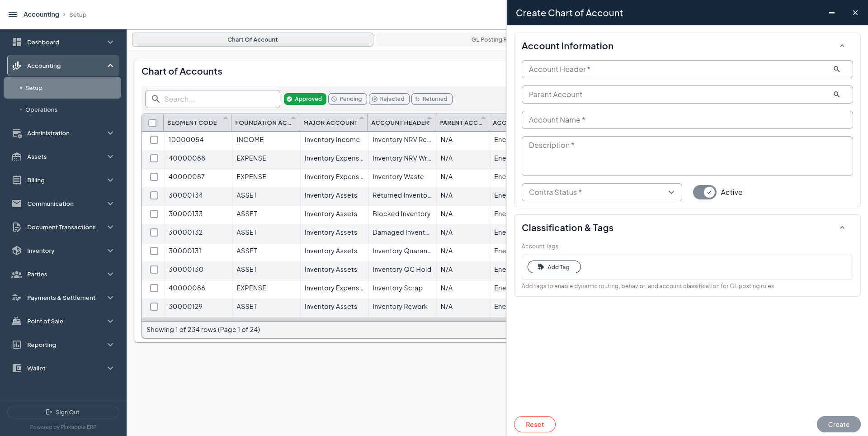Select the Setup submenu item
This screenshot has height=436, width=868.
coord(62,88)
